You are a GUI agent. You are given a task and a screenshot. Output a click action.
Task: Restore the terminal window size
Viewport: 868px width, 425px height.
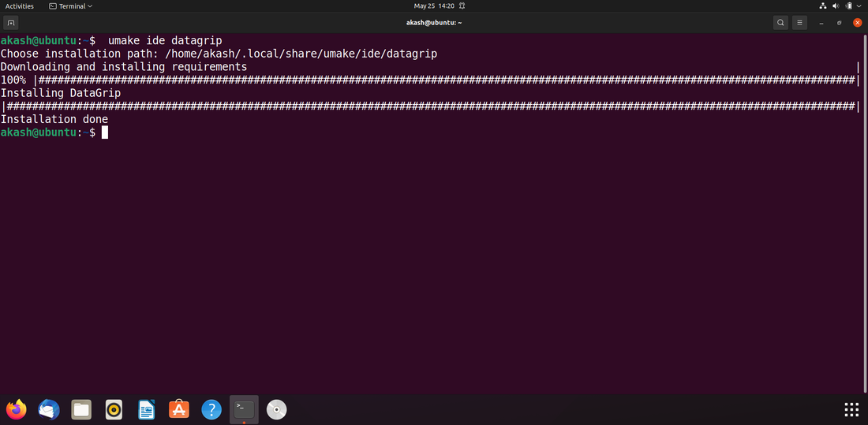click(x=840, y=23)
